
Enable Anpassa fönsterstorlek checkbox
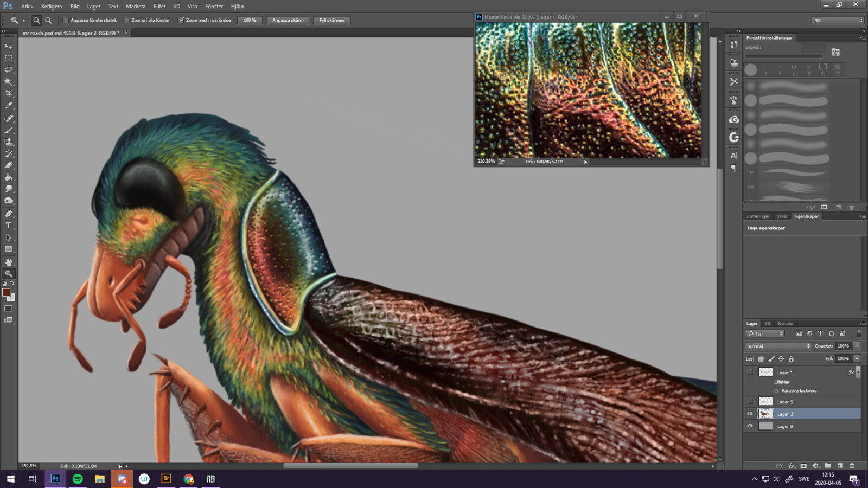[66, 20]
